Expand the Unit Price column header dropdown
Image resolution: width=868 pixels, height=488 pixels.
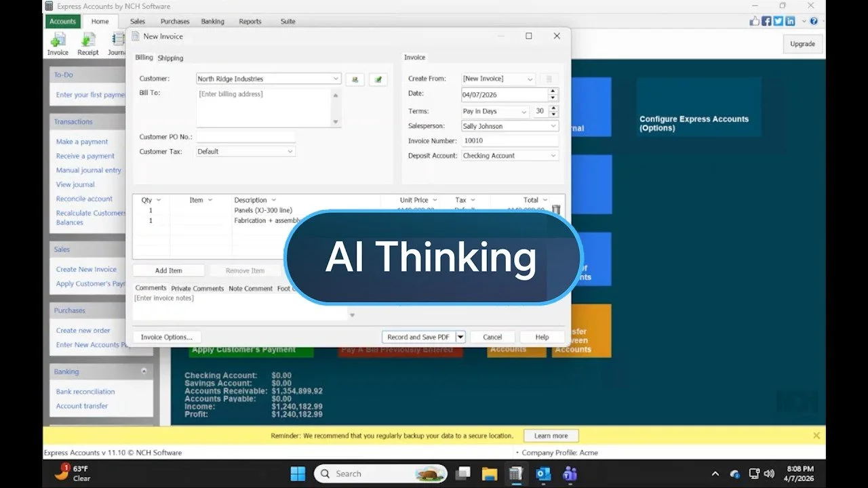coord(435,200)
